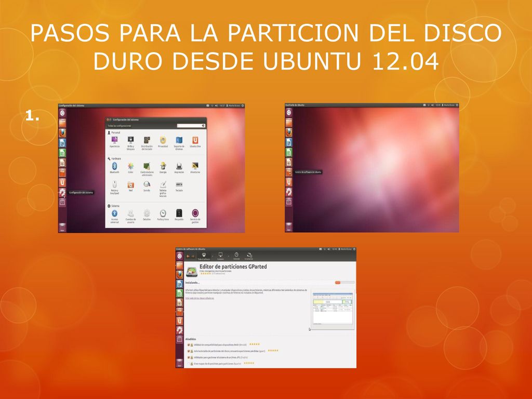Click the GParted star ratings under its title
Image resolution: width=532 pixels, height=399 pixels.
205,273
